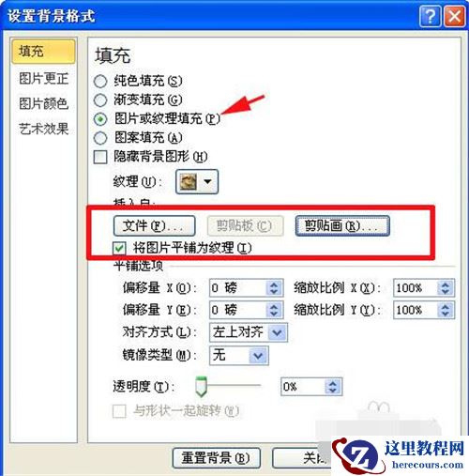Click the scale X (缩放比例 X) spinner arrows
This screenshot has width=469, height=476.
point(446,288)
